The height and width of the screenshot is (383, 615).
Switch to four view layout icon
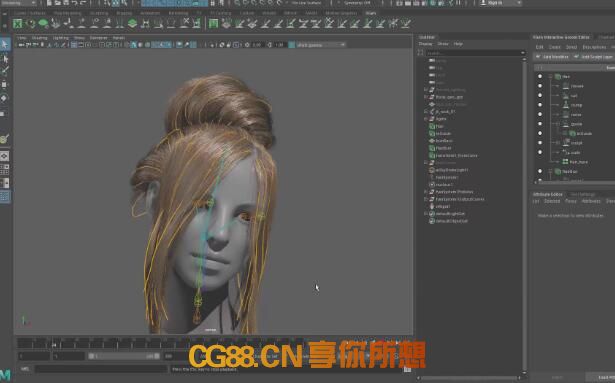[5, 170]
